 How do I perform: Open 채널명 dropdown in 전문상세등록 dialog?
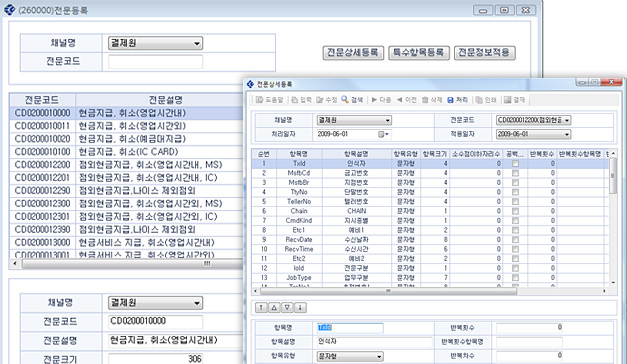354,120
